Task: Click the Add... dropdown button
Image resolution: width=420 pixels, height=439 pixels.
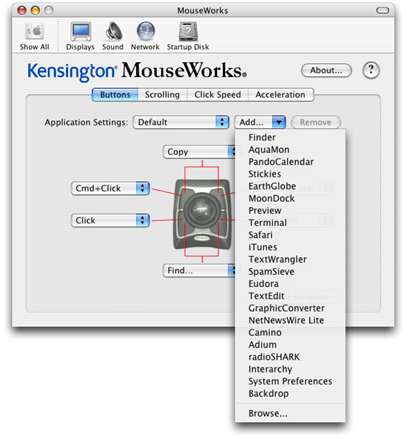Action: click(x=260, y=122)
